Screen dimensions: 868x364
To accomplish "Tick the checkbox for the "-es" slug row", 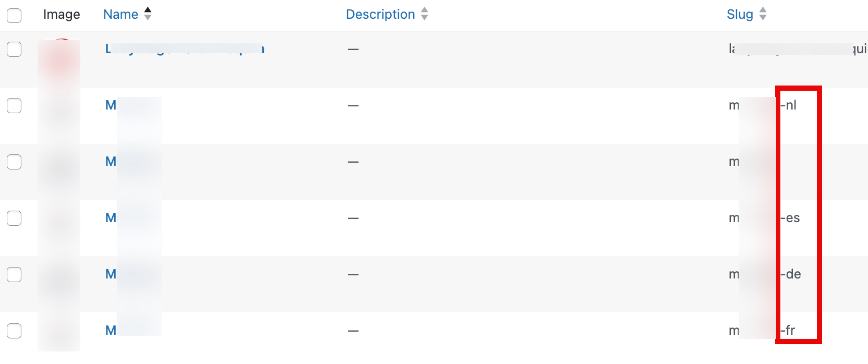I will coord(14,219).
